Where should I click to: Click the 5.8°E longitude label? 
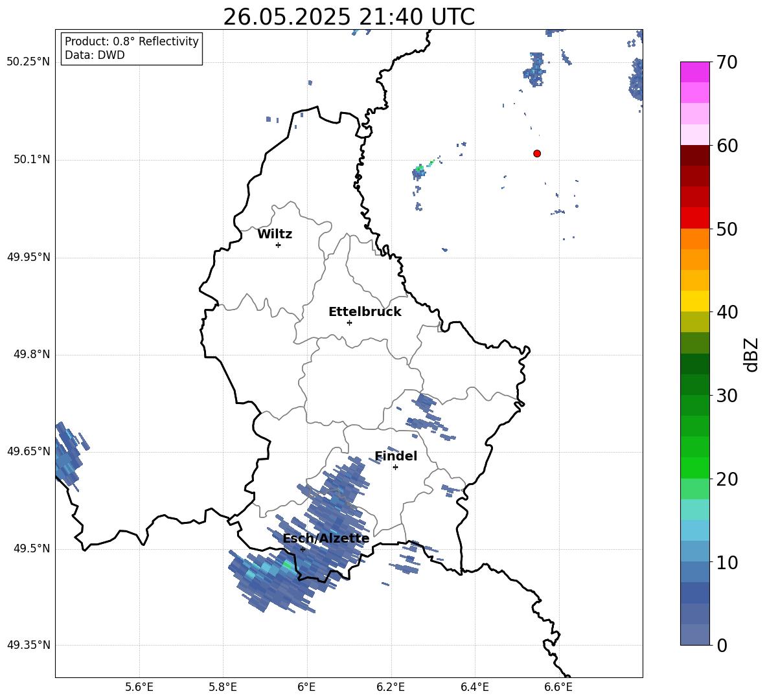pyautogui.click(x=223, y=687)
